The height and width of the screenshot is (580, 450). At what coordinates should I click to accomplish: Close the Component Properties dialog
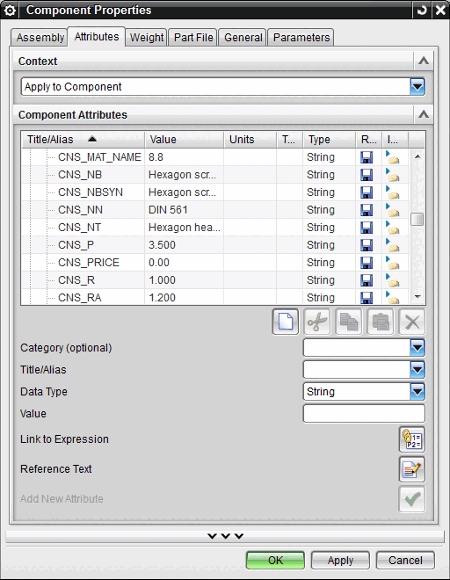[440, 10]
